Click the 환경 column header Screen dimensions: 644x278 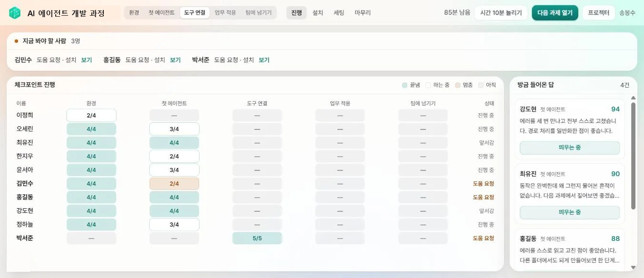91,103
